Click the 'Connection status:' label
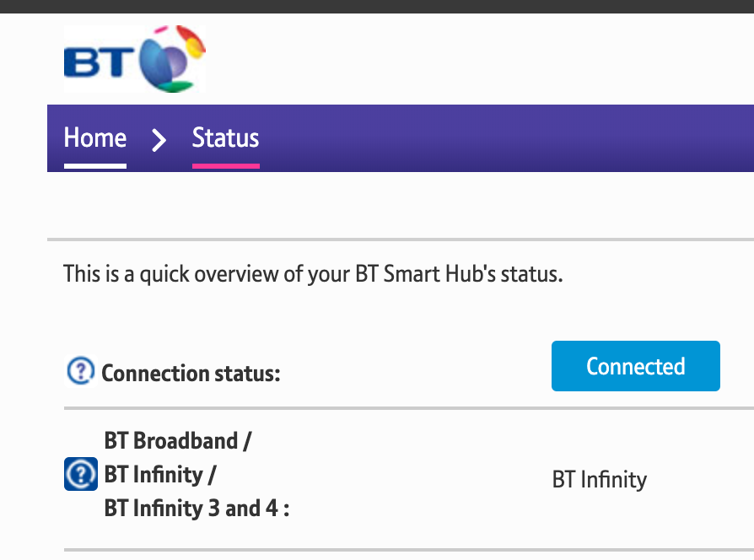The height and width of the screenshot is (560, 754). 191,373
